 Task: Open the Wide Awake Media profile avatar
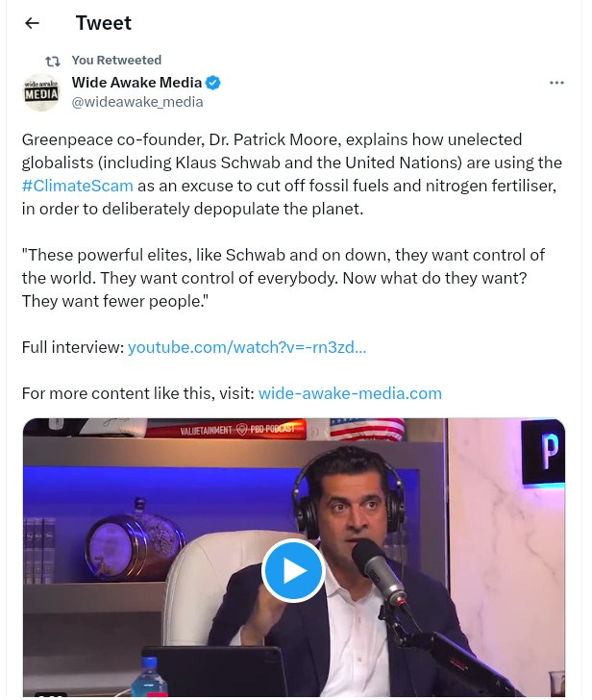[41, 92]
